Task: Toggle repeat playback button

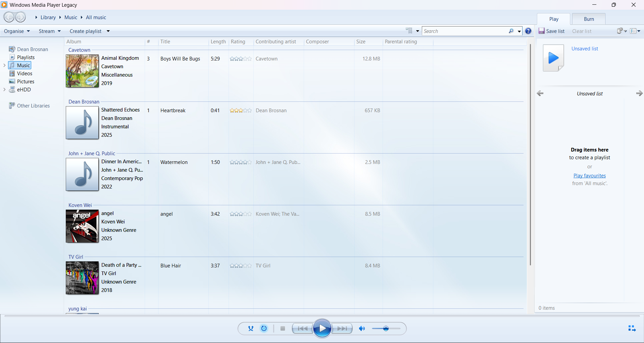Action: tap(264, 329)
